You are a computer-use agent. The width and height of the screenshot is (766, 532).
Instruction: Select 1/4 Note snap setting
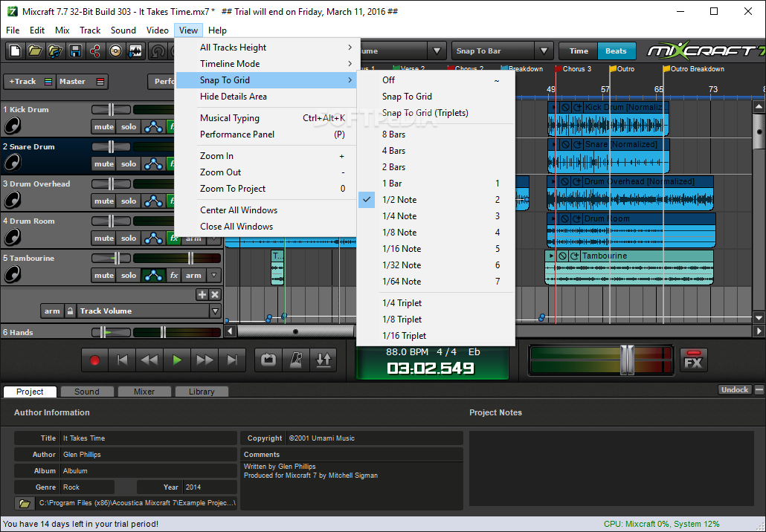[x=436, y=216]
